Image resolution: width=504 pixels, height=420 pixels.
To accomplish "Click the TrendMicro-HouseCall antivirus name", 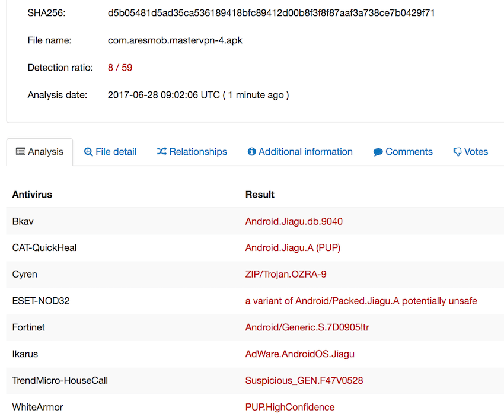I will tap(60, 380).
